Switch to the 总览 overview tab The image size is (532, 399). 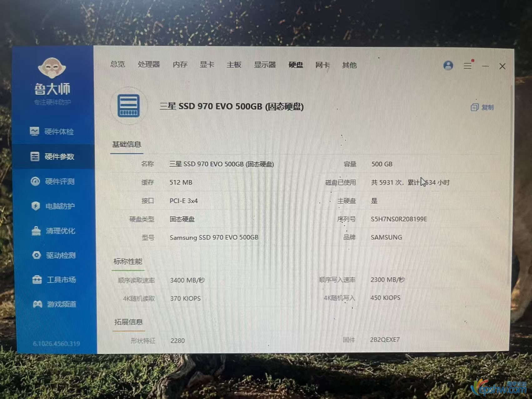(x=118, y=64)
